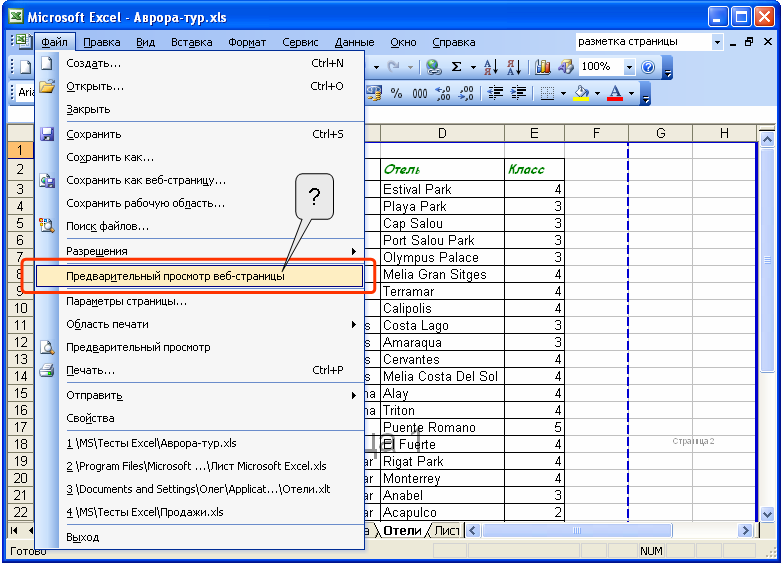The image size is (784, 565).
Task: Open Свойства menu entry
Action: 199,418
